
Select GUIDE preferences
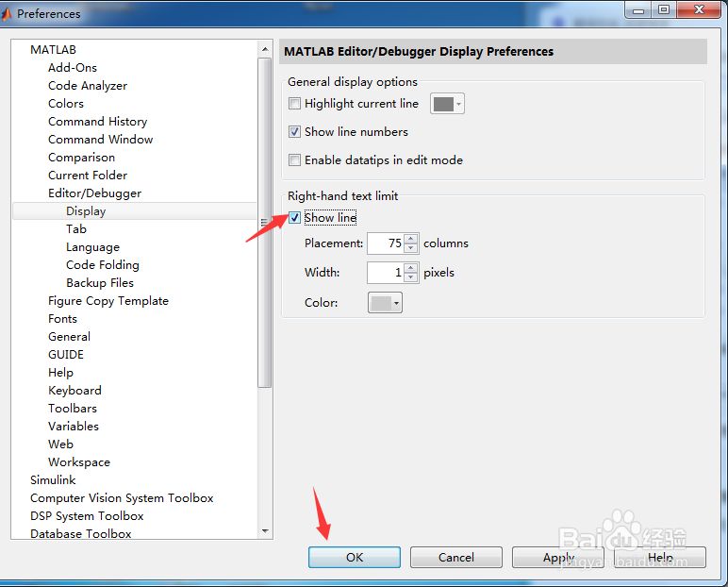click(66, 355)
